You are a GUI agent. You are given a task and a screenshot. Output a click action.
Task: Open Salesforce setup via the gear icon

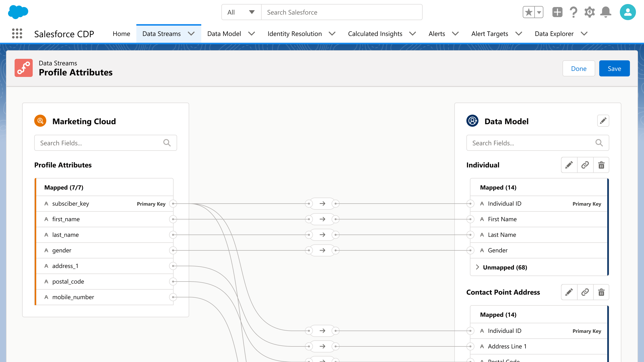point(589,12)
